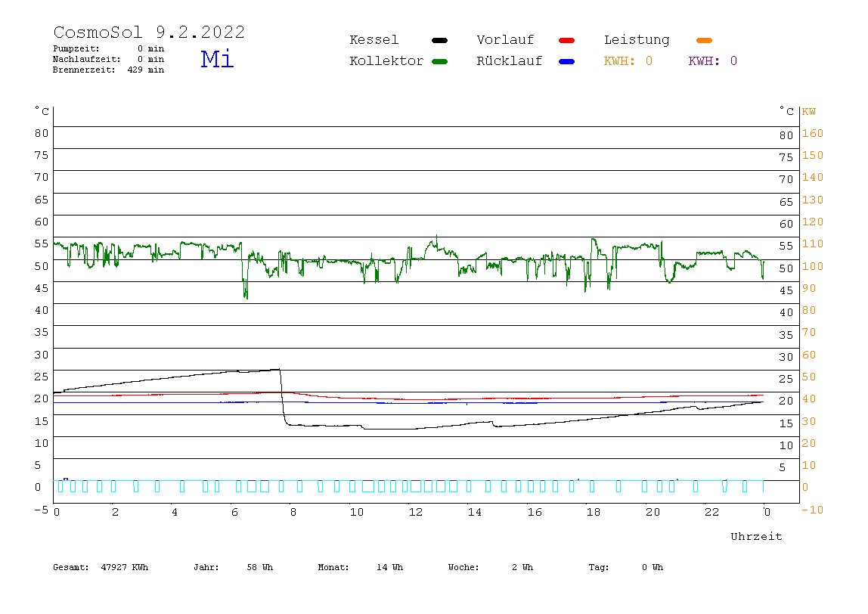Click the orange 'KW' axis unit label
The width and height of the screenshot is (868, 614).
(809, 112)
